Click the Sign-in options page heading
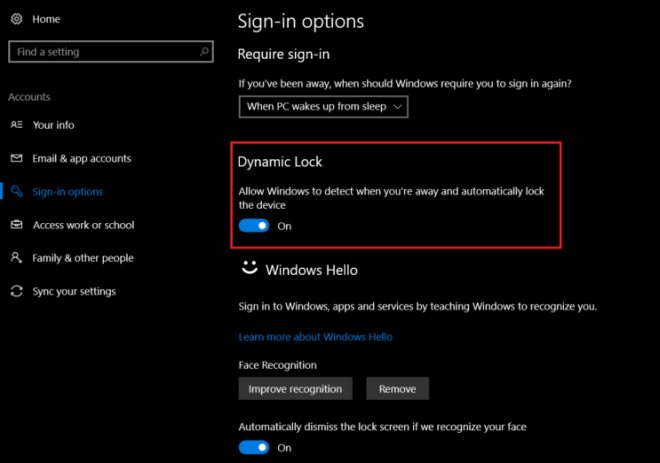Image resolution: width=660 pixels, height=463 pixels. tap(301, 21)
